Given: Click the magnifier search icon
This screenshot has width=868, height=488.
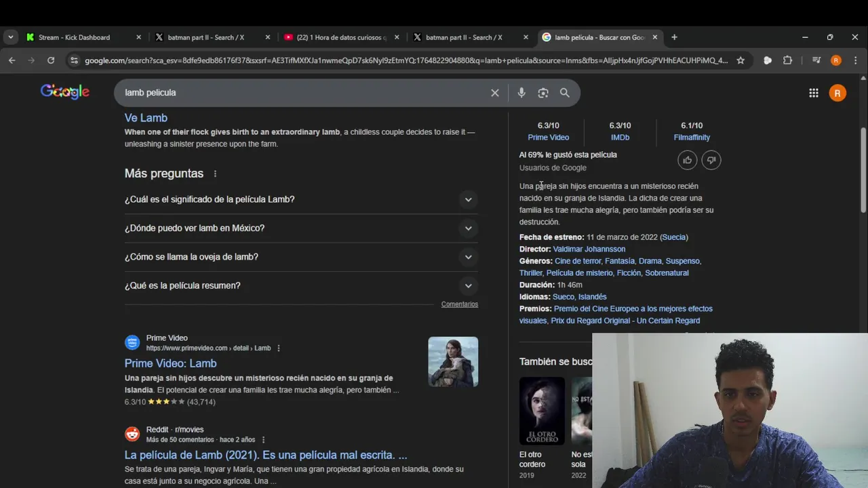Looking at the screenshot, I should coord(565,93).
